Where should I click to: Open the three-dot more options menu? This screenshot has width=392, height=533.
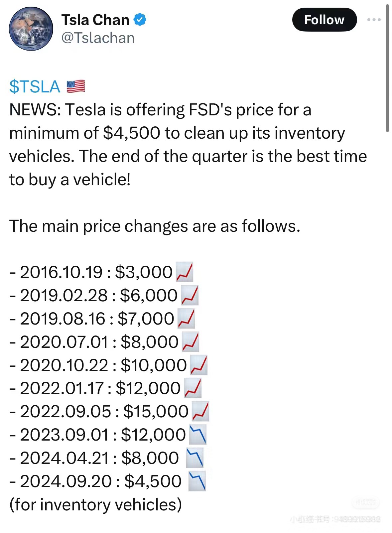pyautogui.click(x=374, y=20)
